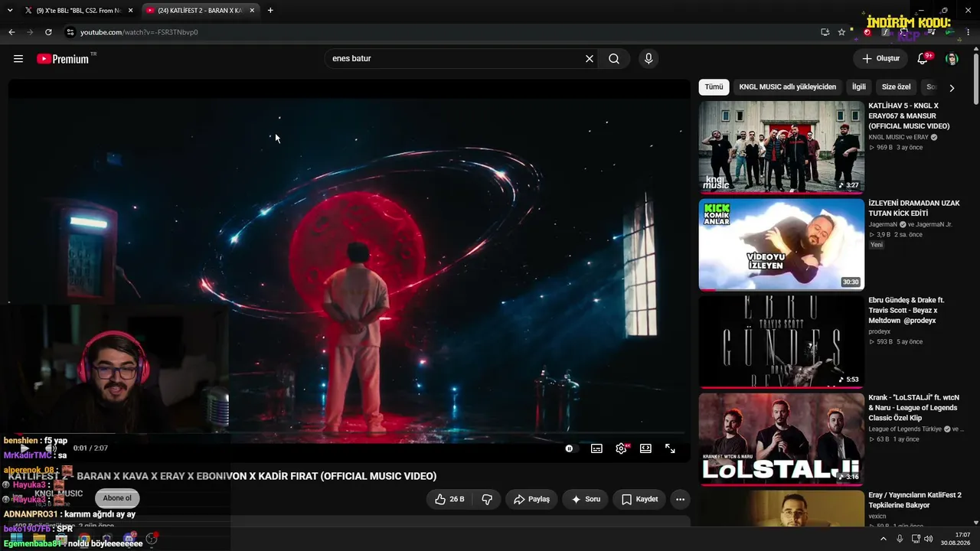Open the account avatar menu
Viewport: 980px width, 551px height.
952,59
